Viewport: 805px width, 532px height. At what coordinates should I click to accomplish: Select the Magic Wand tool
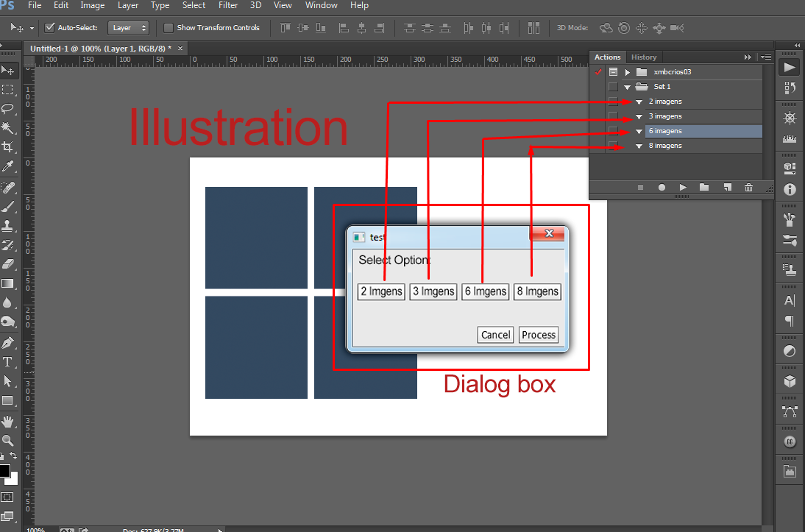tap(8, 127)
